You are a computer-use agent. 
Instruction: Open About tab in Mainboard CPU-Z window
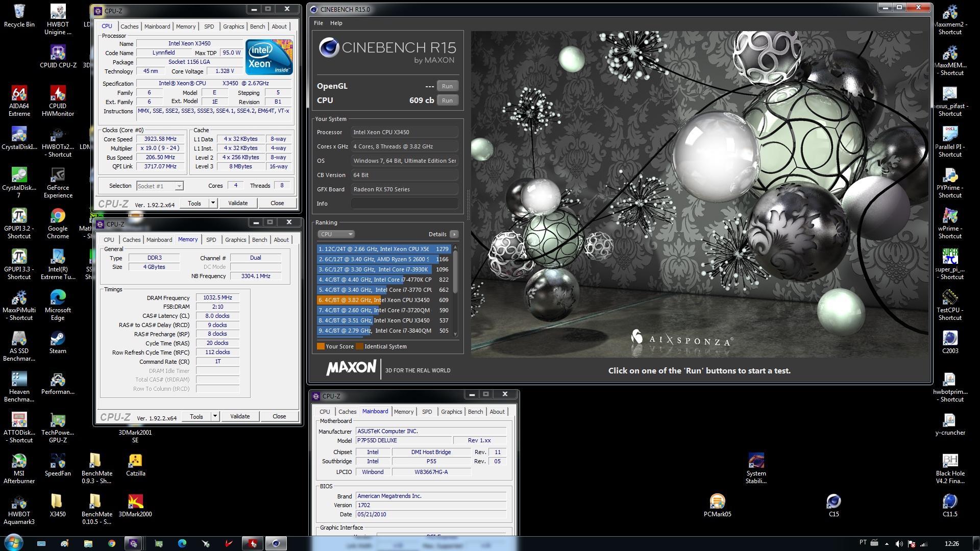(x=497, y=412)
